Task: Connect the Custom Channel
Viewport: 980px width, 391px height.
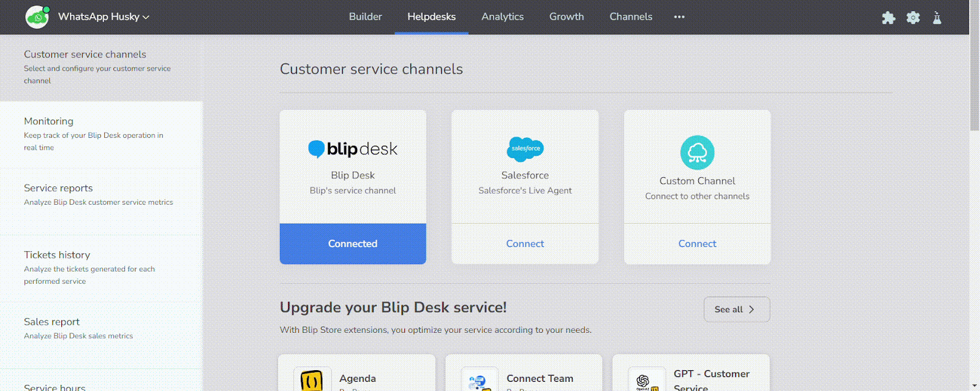Action: tap(697, 244)
